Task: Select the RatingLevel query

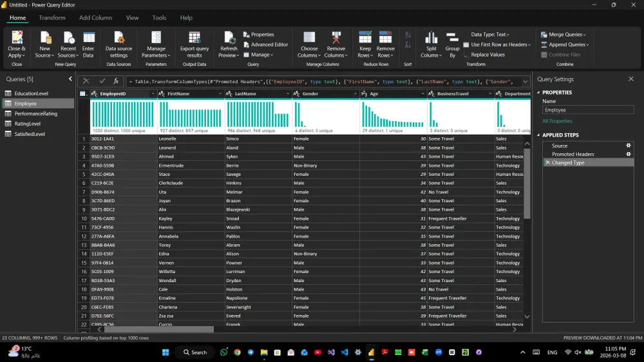Action: pos(38,124)
